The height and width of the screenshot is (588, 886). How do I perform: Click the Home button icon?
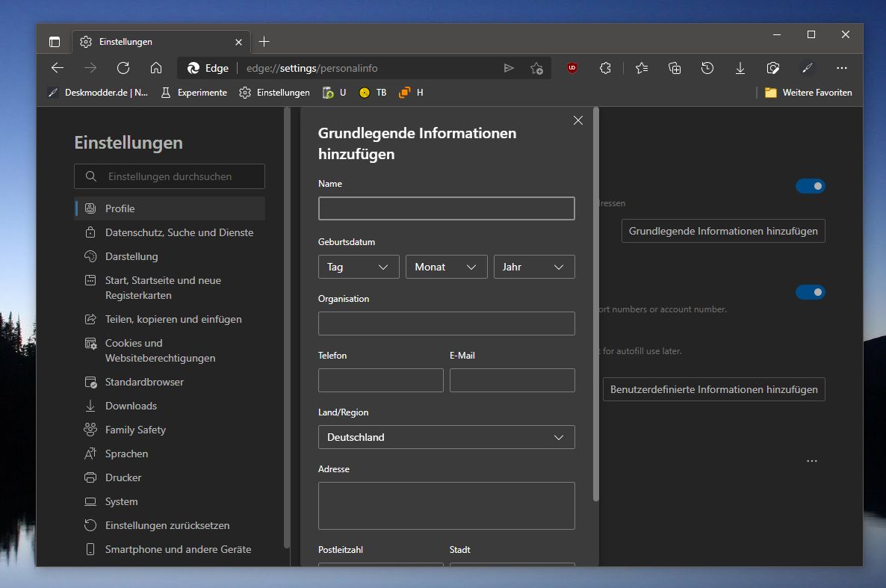156,69
